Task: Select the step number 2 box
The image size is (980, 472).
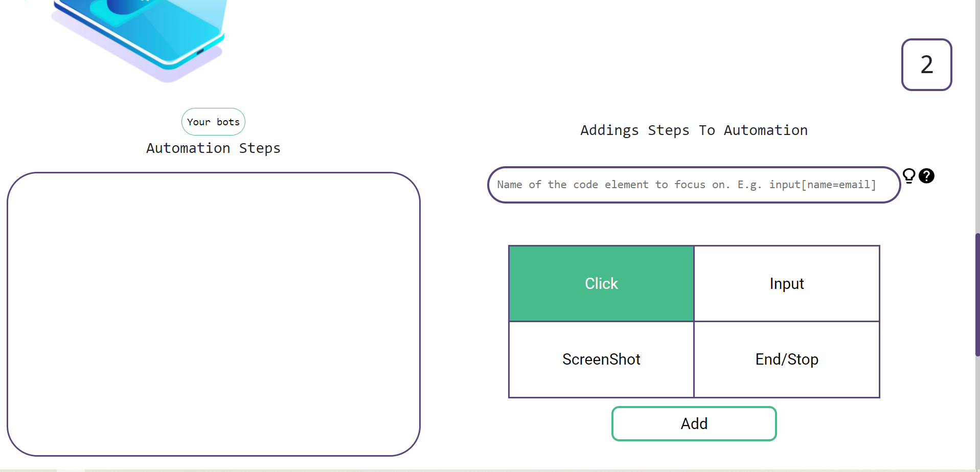Action: [926, 65]
